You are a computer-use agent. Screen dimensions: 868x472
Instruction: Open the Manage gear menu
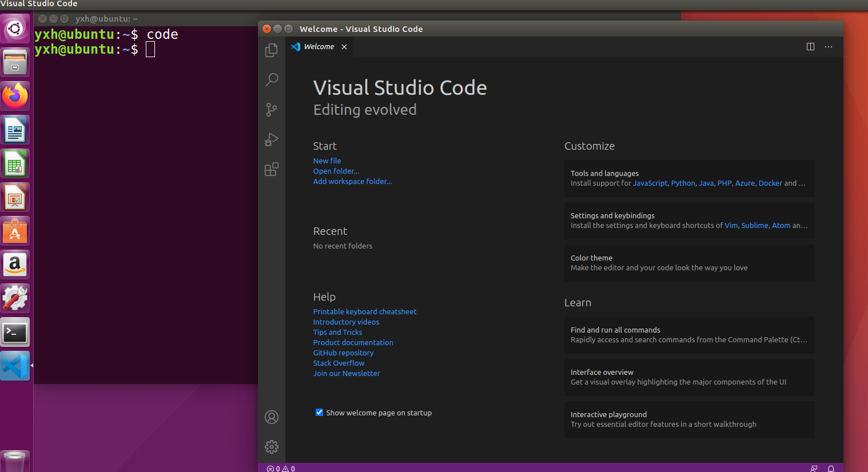click(x=272, y=447)
